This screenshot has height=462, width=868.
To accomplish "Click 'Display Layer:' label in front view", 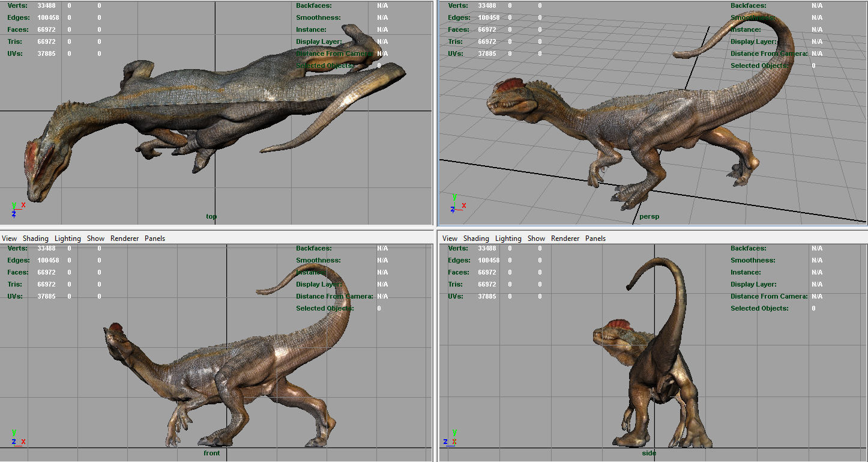I will point(319,284).
